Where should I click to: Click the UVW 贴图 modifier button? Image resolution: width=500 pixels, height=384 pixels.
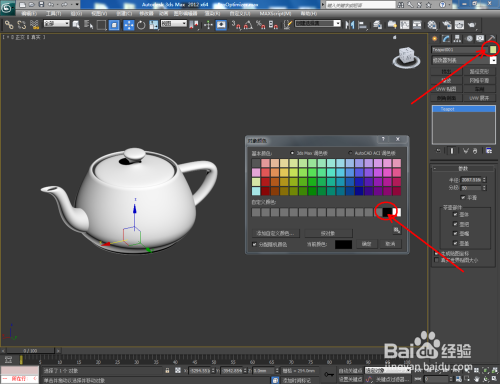[x=446, y=89]
